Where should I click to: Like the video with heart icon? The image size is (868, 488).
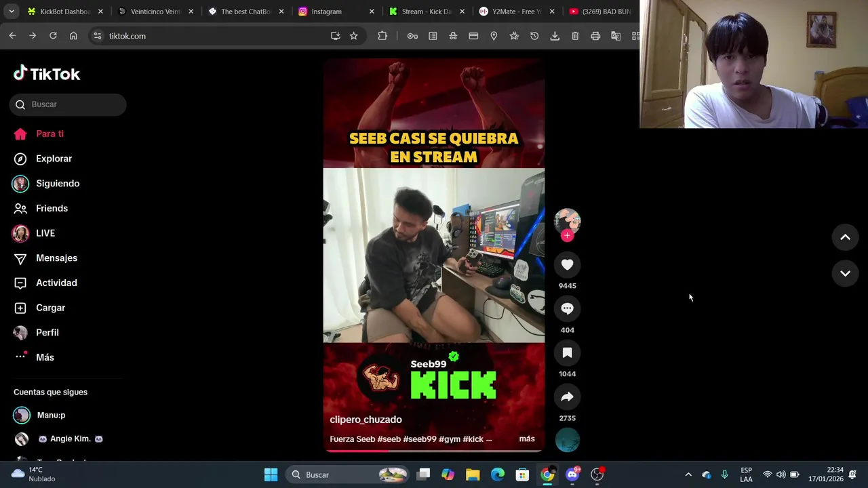pos(568,265)
